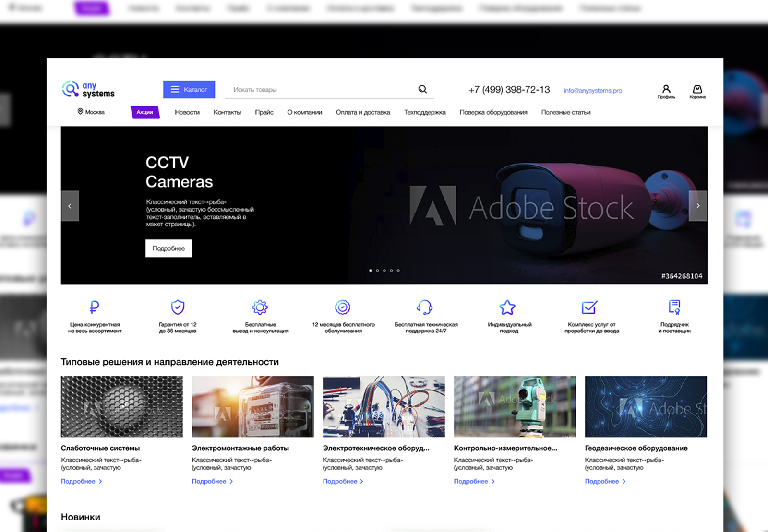Click the CCTV Cameras banner title
This screenshot has width=768, height=532.
pos(179,172)
